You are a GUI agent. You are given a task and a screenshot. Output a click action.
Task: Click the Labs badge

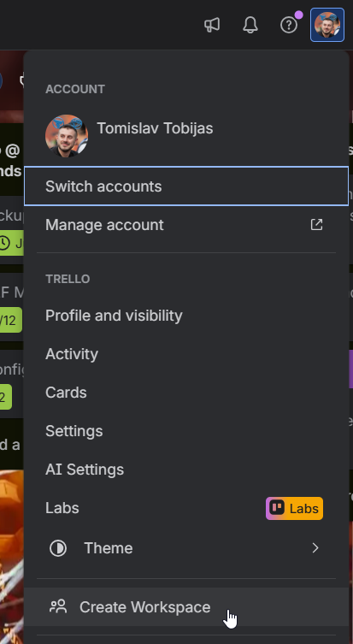(x=294, y=509)
